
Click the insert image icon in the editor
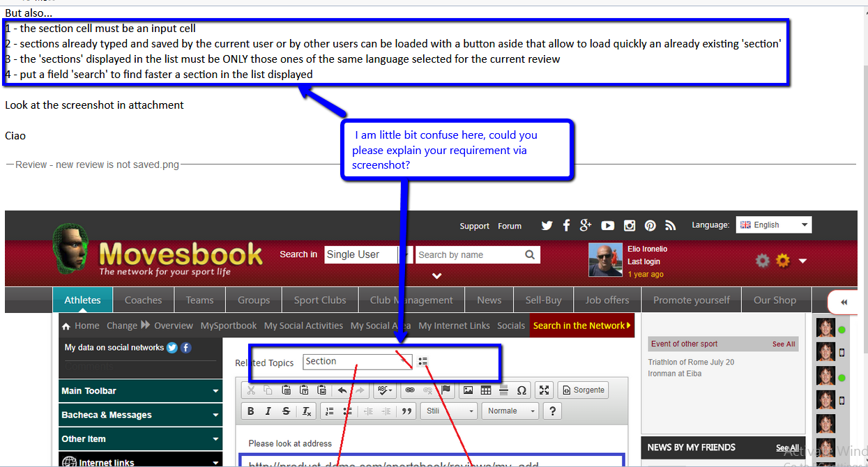pos(469,390)
